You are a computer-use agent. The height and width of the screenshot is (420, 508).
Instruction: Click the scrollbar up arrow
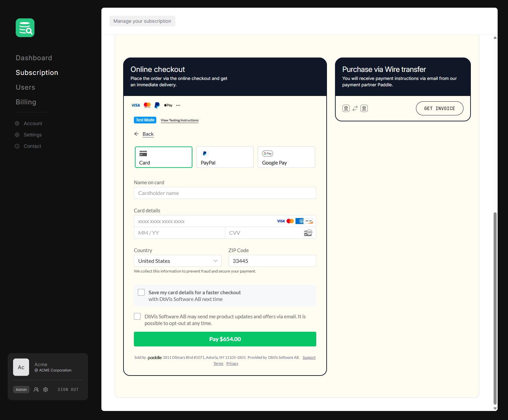(495, 37)
